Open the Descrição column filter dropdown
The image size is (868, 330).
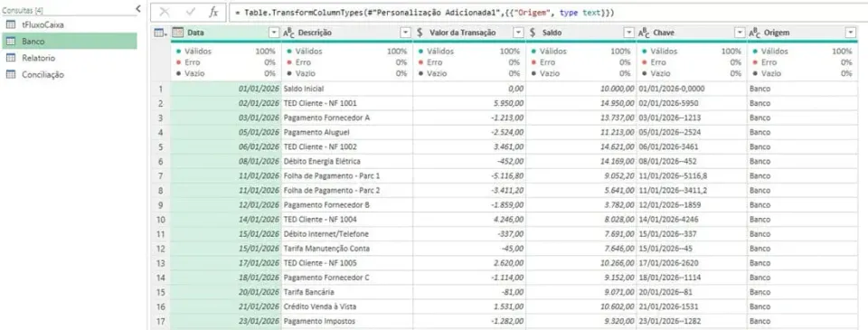[x=406, y=33]
